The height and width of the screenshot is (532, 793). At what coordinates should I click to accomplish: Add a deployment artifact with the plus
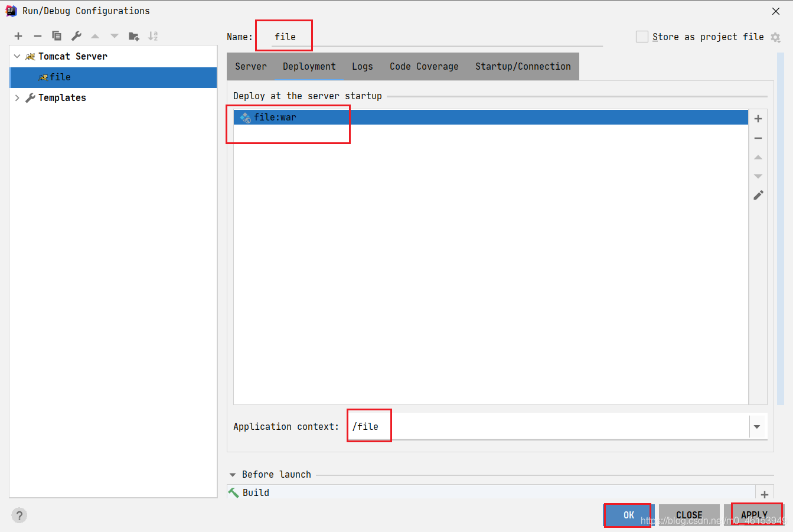pyautogui.click(x=758, y=119)
